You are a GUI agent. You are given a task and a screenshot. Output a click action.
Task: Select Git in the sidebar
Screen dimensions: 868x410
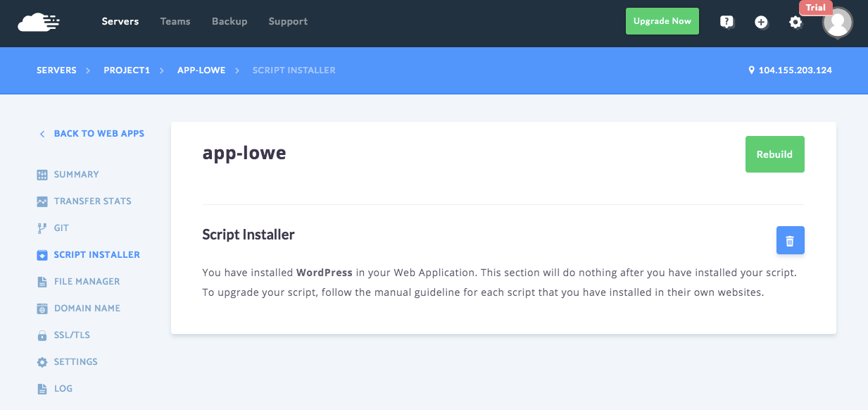pos(61,228)
